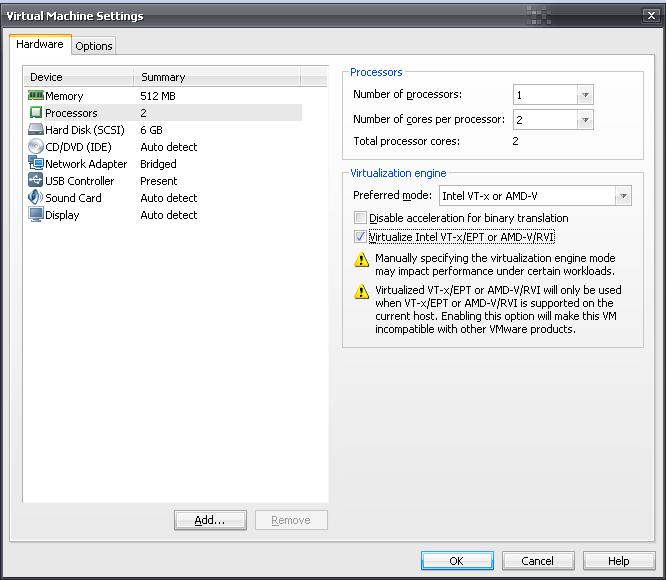Select the Hardware tab
Viewport: 666px width, 580px height.
(40, 44)
